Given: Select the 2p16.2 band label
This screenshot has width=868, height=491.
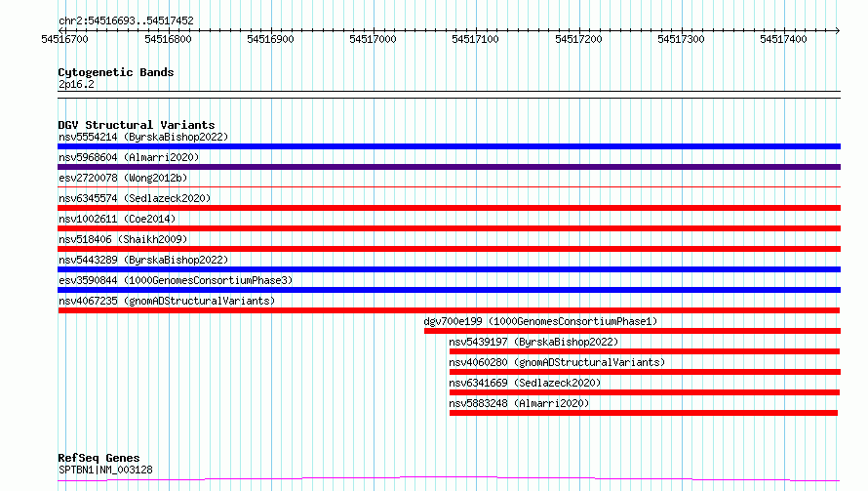Looking at the screenshot, I should (x=76, y=84).
